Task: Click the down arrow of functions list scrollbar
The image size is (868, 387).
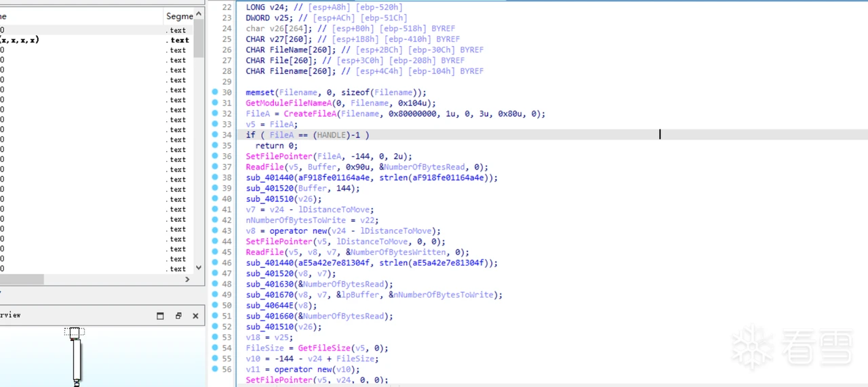Action: point(199,268)
